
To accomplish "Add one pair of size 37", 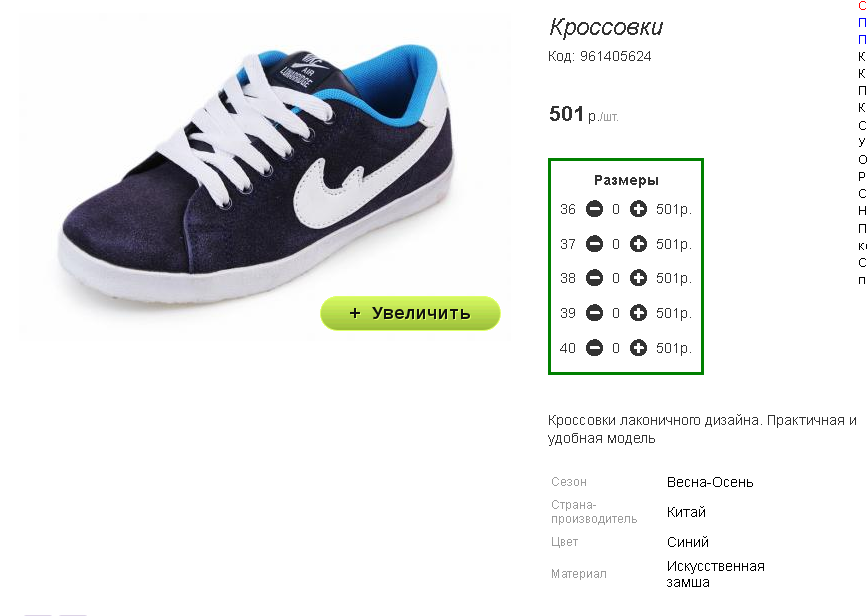I will 638,244.
